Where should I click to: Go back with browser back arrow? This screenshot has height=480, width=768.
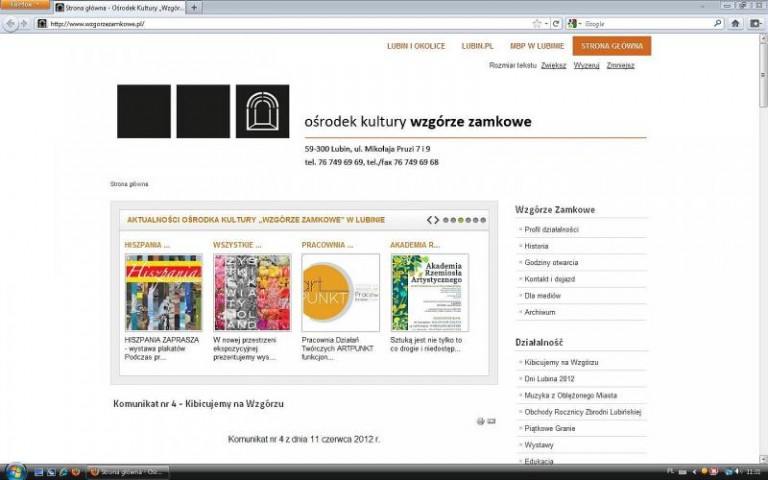[11, 24]
